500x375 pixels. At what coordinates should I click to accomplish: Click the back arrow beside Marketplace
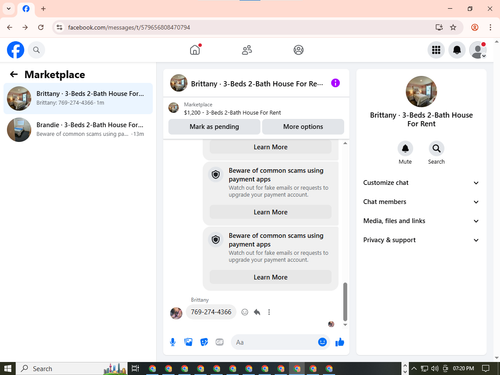click(x=14, y=74)
